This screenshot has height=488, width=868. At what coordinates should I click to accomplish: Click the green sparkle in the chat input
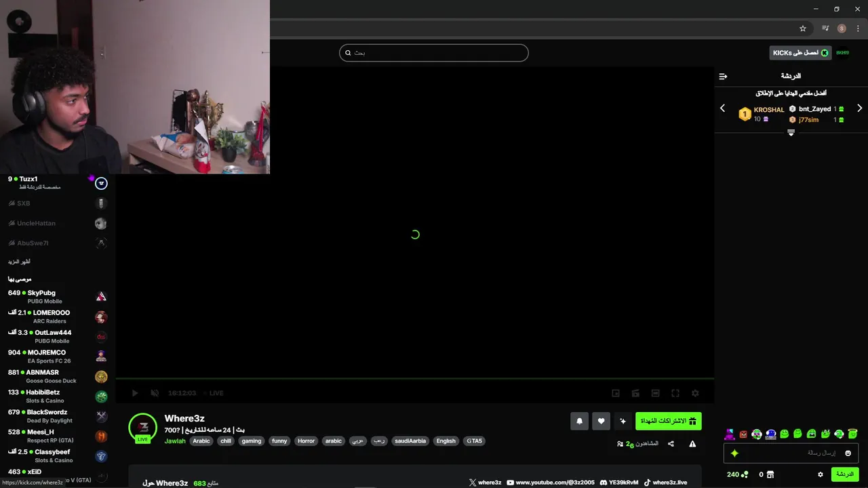[x=734, y=453]
